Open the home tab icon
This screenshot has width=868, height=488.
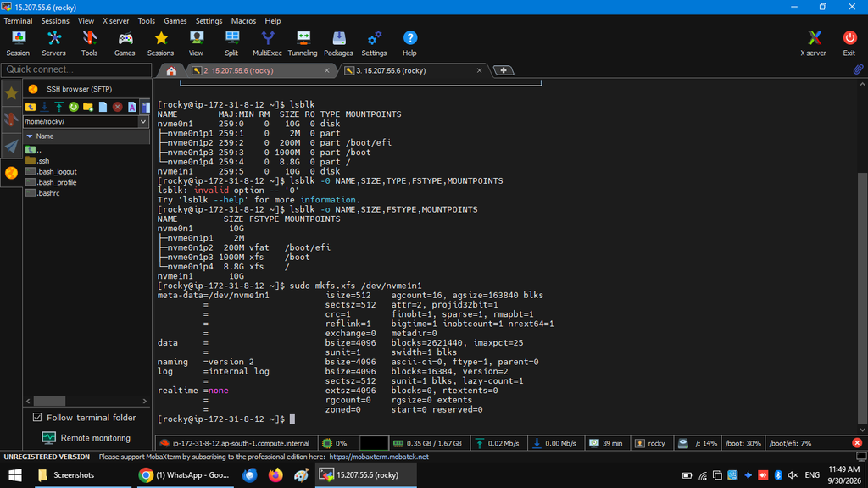(x=171, y=71)
